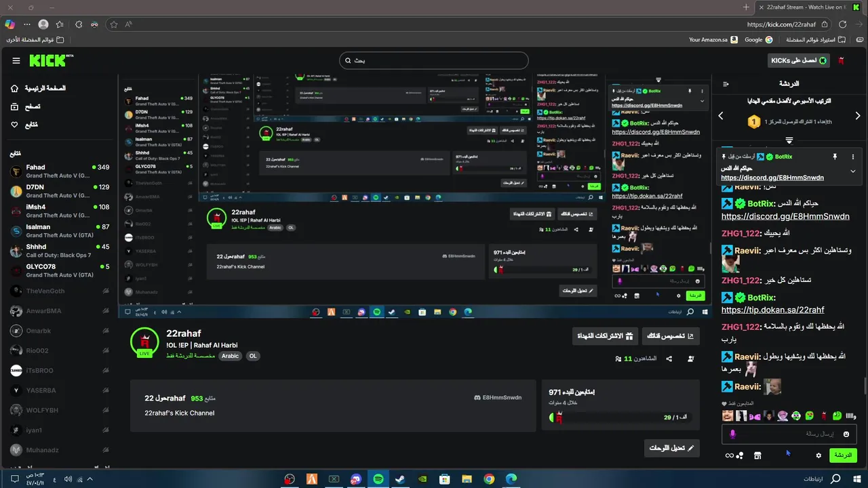
Task: Click the OL tag under the stream title
Action: pyautogui.click(x=252, y=356)
